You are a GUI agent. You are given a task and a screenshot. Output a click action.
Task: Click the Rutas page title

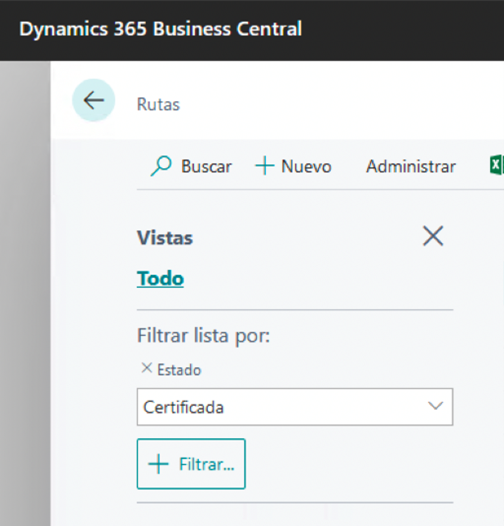tap(158, 104)
